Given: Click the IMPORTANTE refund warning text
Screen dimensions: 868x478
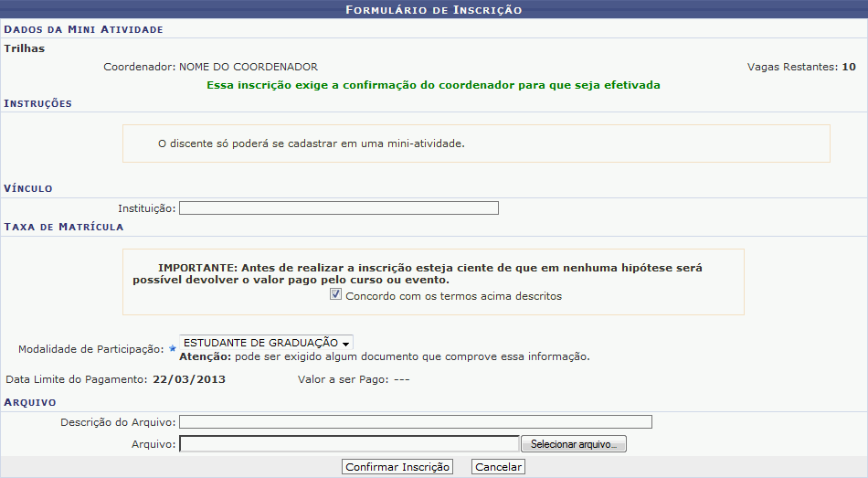Looking at the screenshot, I should click(x=432, y=274).
